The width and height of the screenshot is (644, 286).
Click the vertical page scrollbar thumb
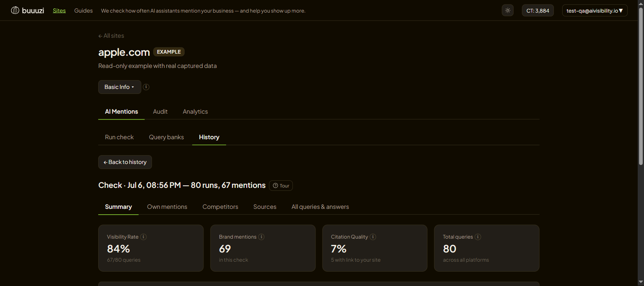click(x=641, y=86)
